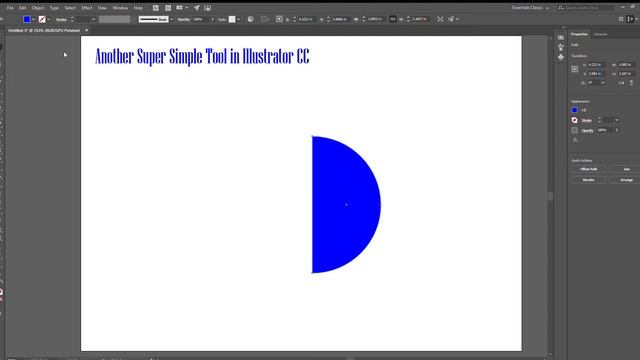
Task: Click the Search Adobe Stock field
Action: (585, 8)
